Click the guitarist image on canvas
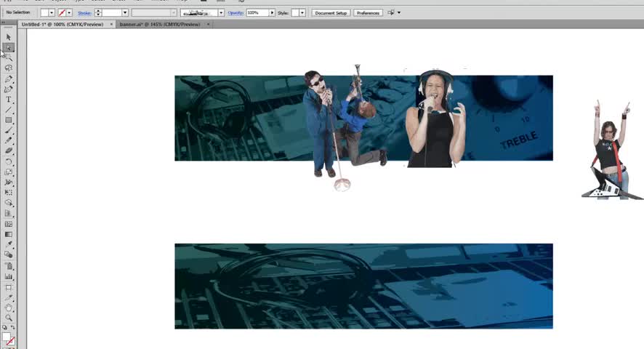 coord(611,151)
